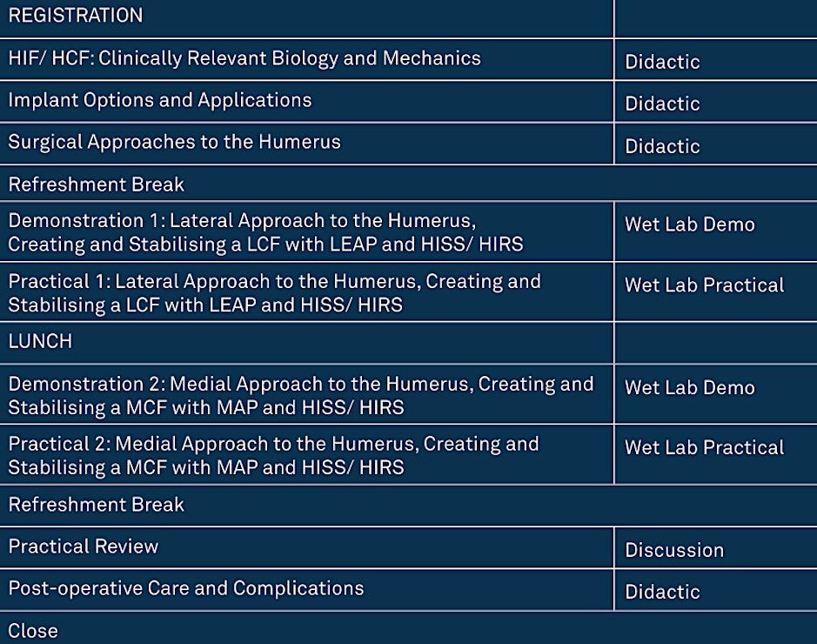Click Discussion label beside Practical Review

pyautogui.click(x=674, y=550)
